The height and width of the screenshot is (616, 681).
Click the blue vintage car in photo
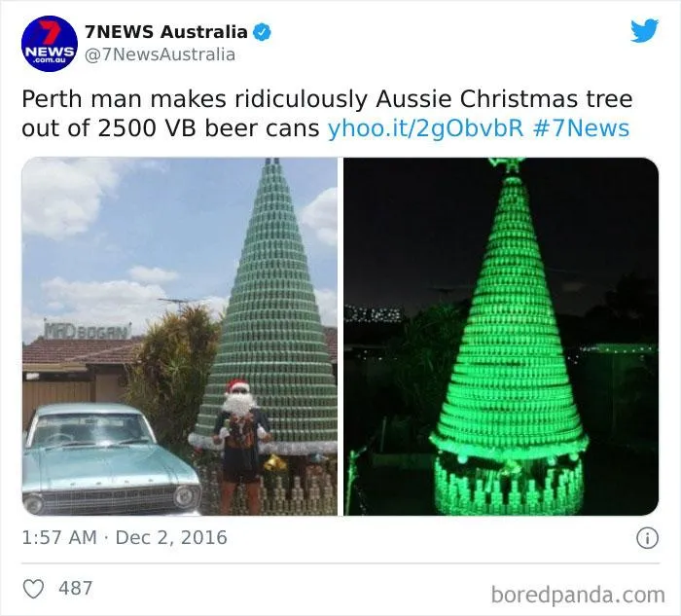point(111,458)
